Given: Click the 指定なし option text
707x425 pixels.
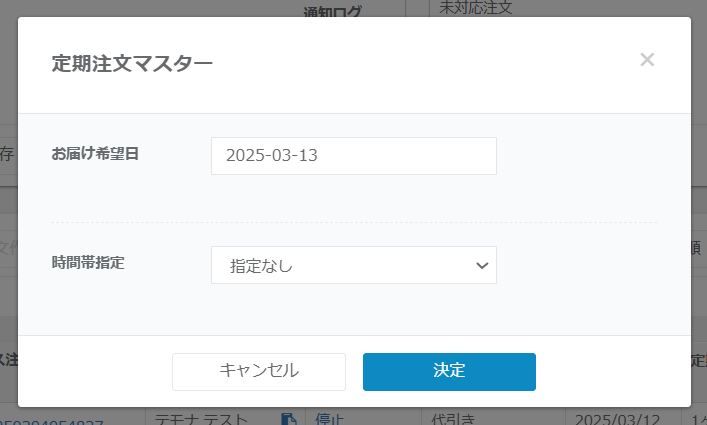Looking at the screenshot, I should coord(261,266).
